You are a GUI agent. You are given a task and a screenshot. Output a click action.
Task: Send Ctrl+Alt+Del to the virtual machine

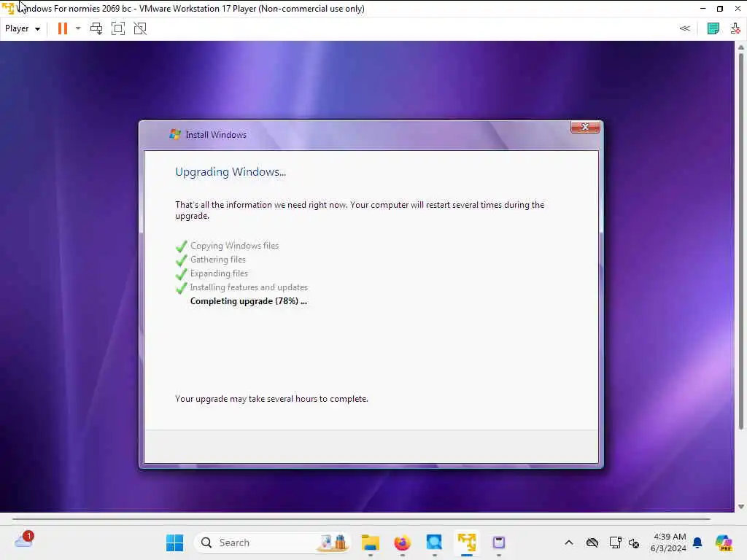[96, 28]
